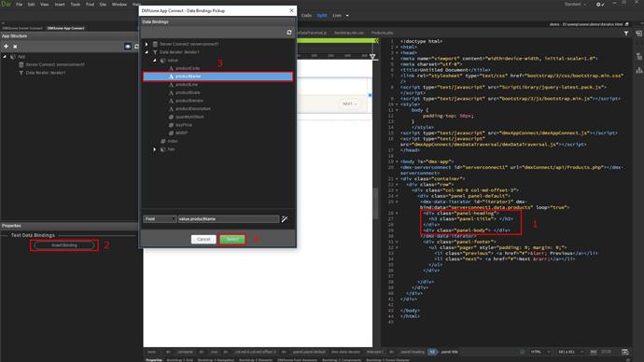The height and width of the screenshot is (362, 644).
Task: Collapse the body tag code fold arrow
Action: tap(397, 161)
